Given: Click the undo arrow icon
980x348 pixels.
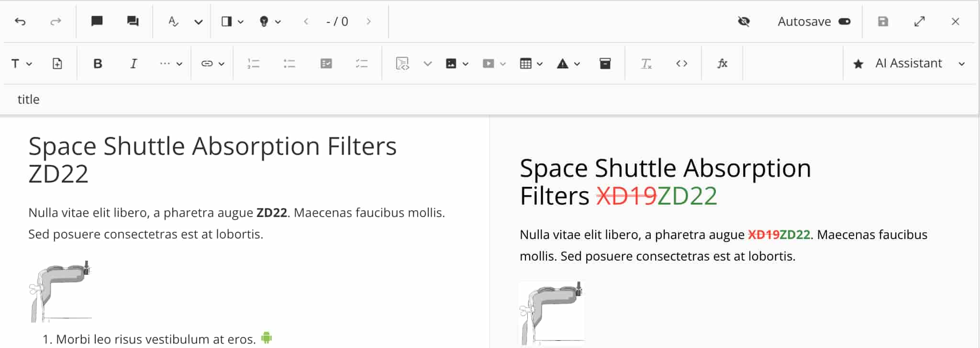Looking at the screenshot, I should [x=20, y=22].
